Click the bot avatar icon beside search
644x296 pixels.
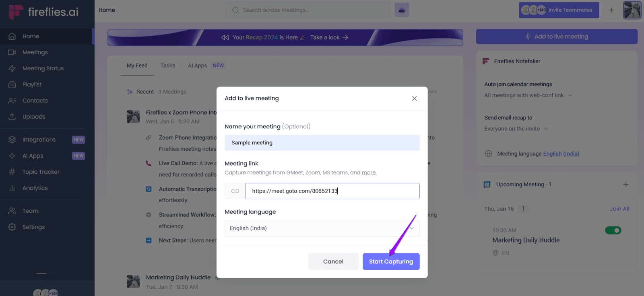coord(402,10)
